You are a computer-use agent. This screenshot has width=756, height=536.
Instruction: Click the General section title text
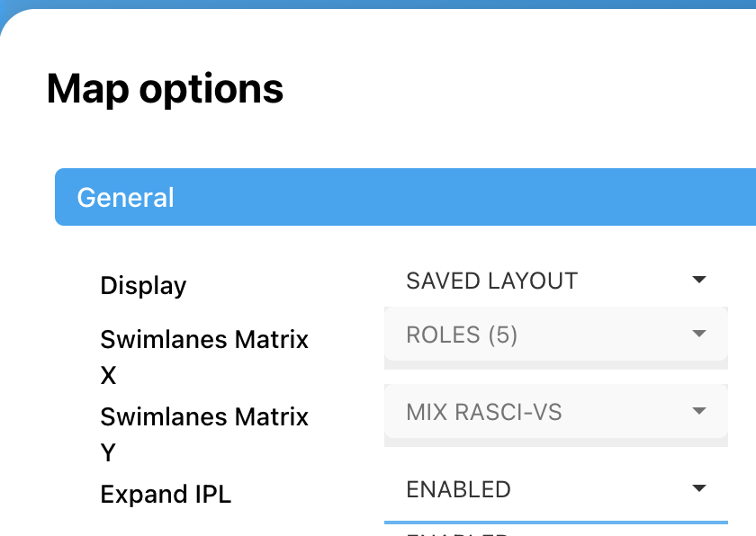(x=125, y=197)
